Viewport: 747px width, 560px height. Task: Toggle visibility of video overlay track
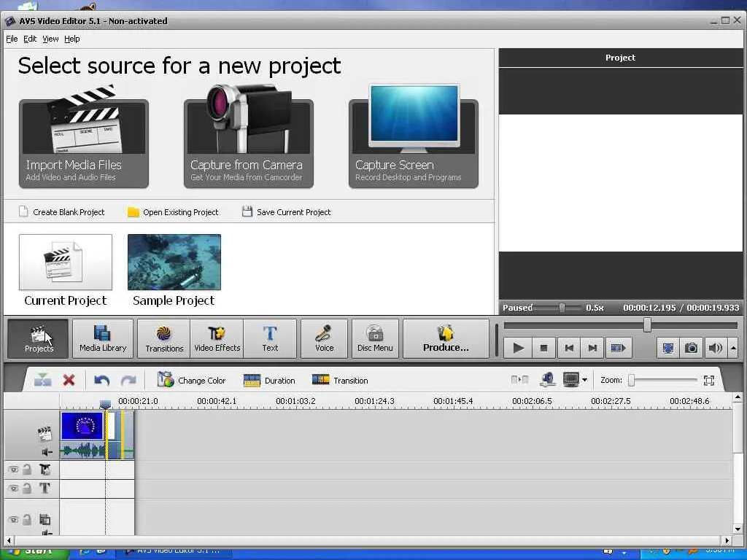click(13, 519)
